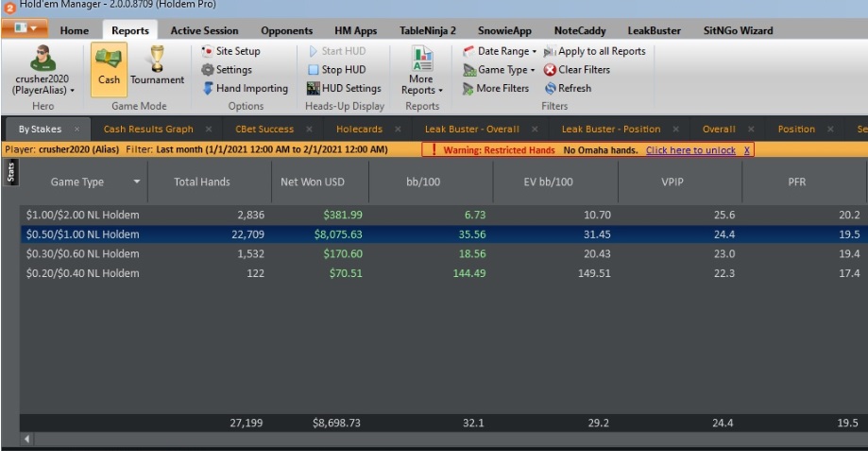Open the Position report tab
This screenshot has width=868, height=451.
pyautogui.click(x=796, y=130)
